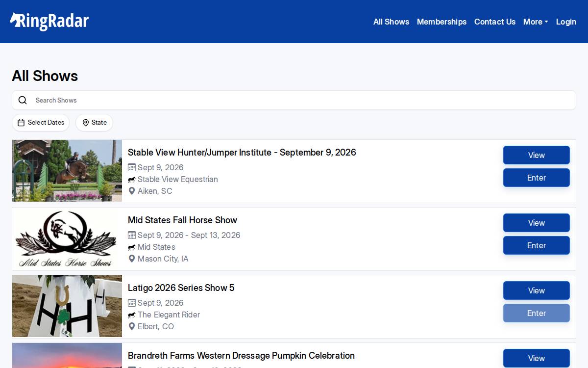Click the RingRadar horse logo
The width and height of the screenshot is (588, 368).
click(x=49, y=22)
